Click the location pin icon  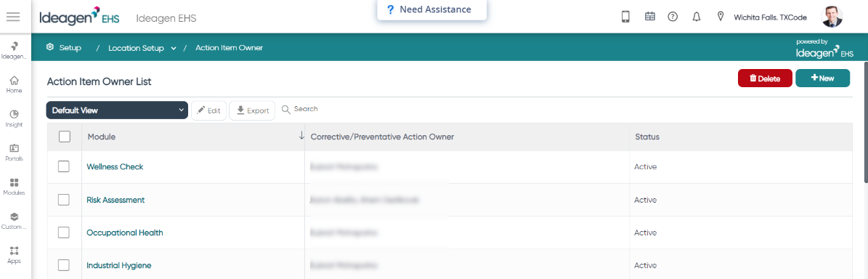point(721,17)
